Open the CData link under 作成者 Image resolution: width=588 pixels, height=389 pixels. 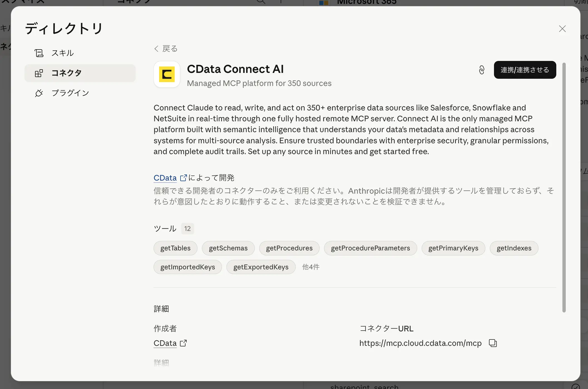pos(165,343)
